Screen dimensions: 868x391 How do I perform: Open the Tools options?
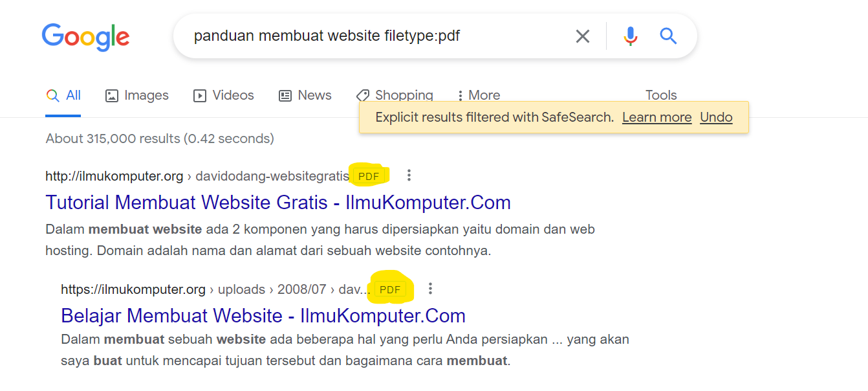[661, 95]
